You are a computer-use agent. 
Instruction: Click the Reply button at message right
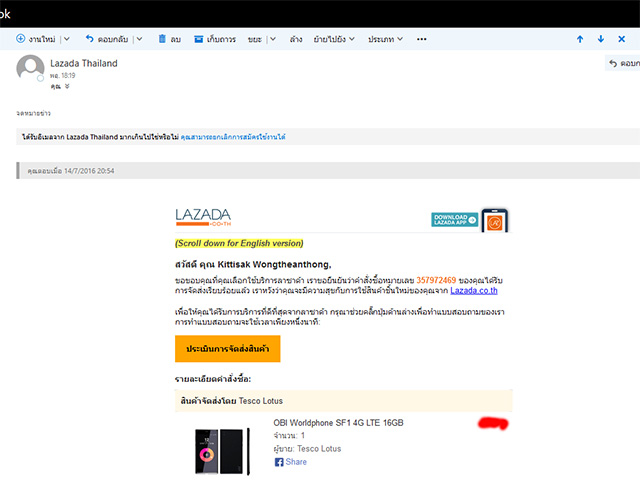click(623, 63)
